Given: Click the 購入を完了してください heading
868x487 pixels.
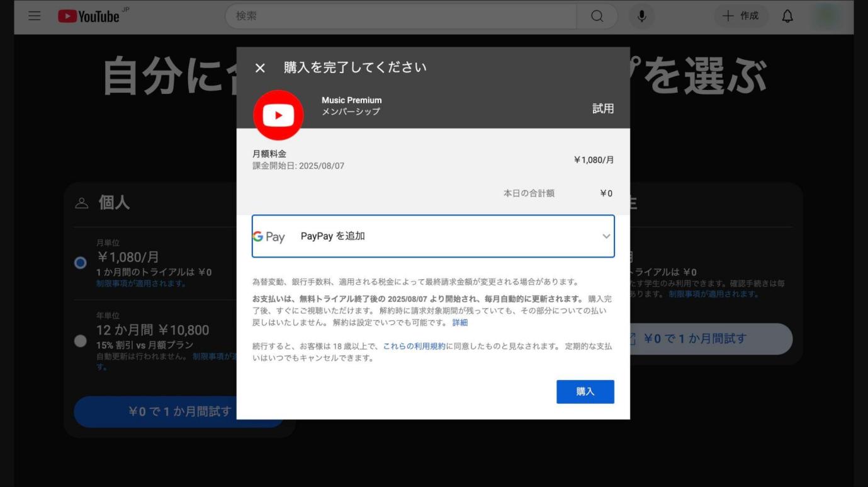Looking at the screenshot, I should (x=355, y=67).
